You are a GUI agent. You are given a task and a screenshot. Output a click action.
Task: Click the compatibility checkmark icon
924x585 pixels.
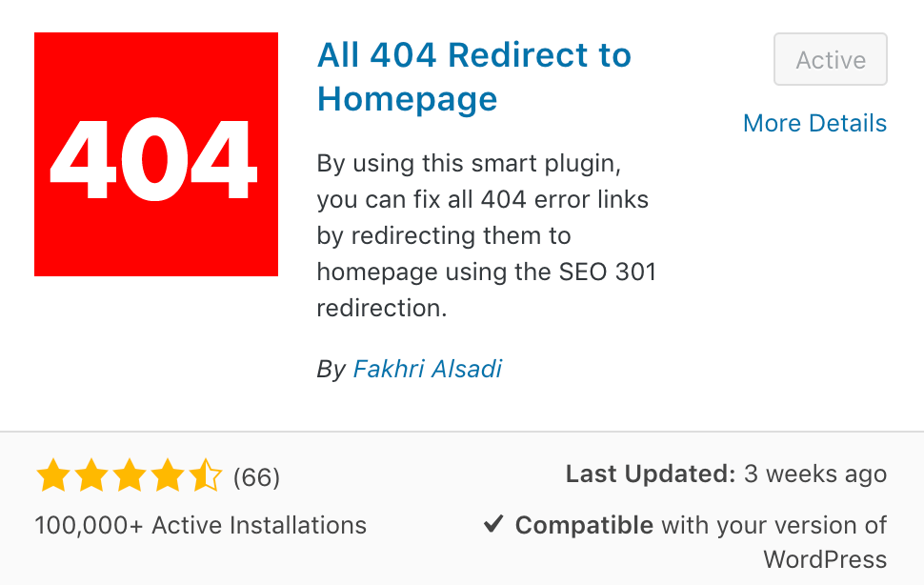pyautogui.click(x=493, y=523)
